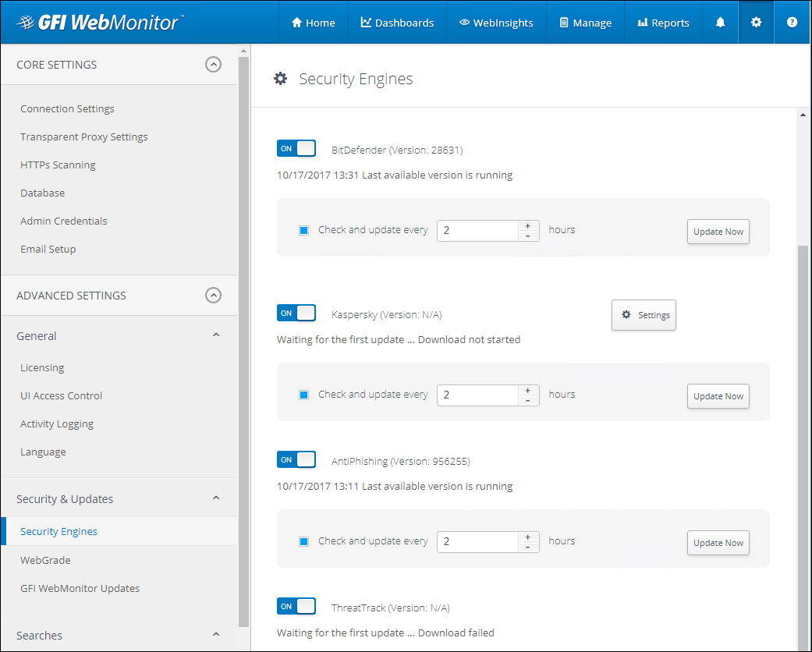Turn off the Kaspersky engine toggle
Image resolution: width=812 pixels, height=652 pixels.
(296, 314)
